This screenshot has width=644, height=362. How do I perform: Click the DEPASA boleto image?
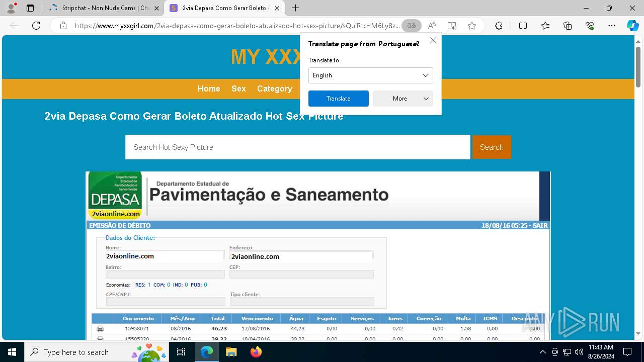pos(318,256)
